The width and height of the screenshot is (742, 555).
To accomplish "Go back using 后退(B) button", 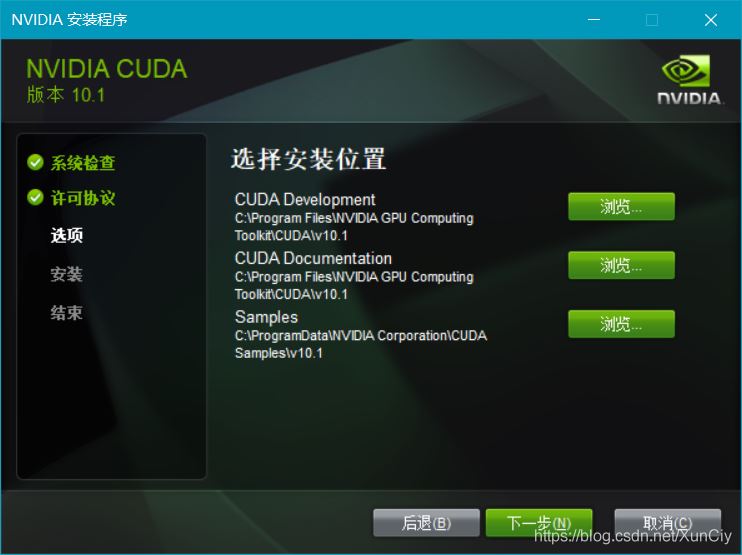I will click(426, 523).
